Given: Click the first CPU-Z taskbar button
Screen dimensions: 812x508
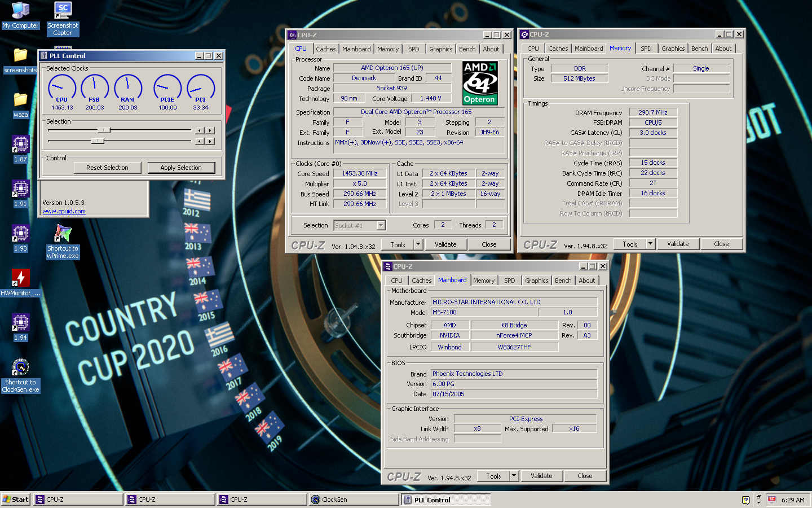Looking at the screenshot, I should [x=78, y=500].
